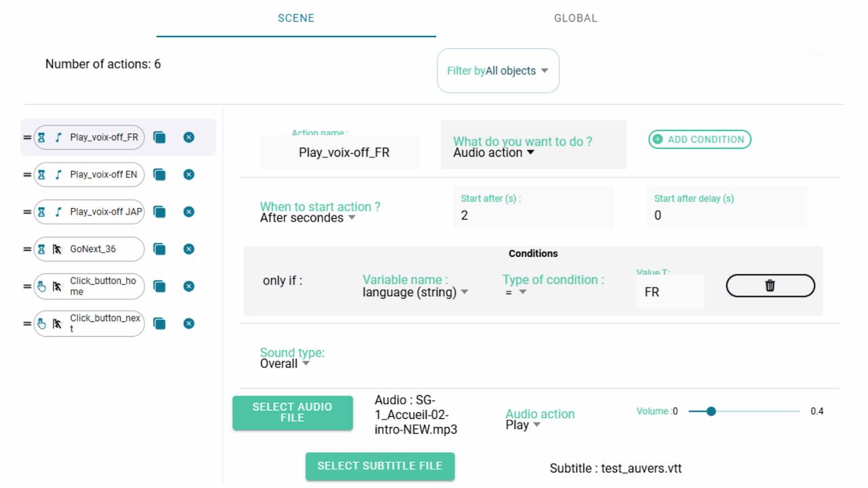Switch to the SCENE tab
The height and width of the screenshot is (488, 868).
[x=296, y=18]
